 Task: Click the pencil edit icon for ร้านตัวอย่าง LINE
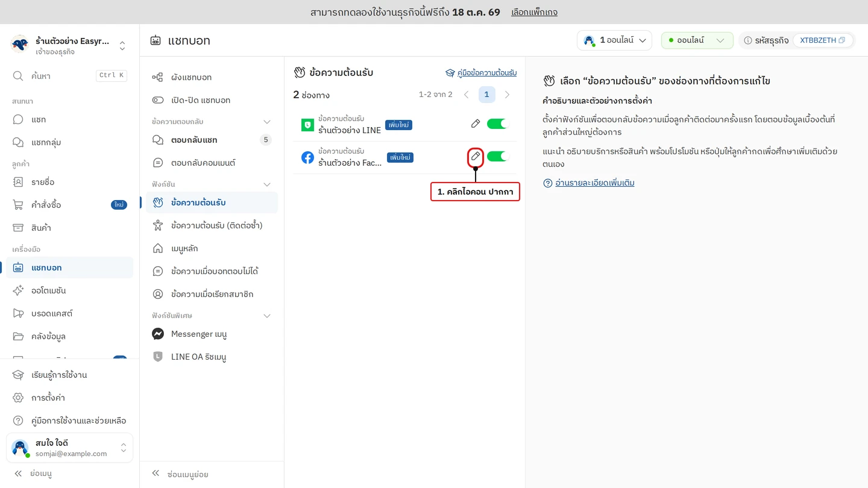click(x=476, y=124)
